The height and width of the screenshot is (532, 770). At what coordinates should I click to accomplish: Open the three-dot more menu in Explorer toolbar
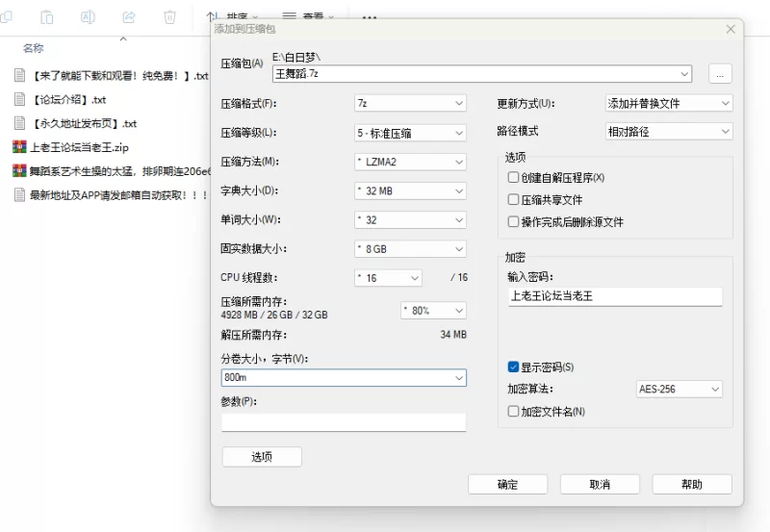coord(370,17)
